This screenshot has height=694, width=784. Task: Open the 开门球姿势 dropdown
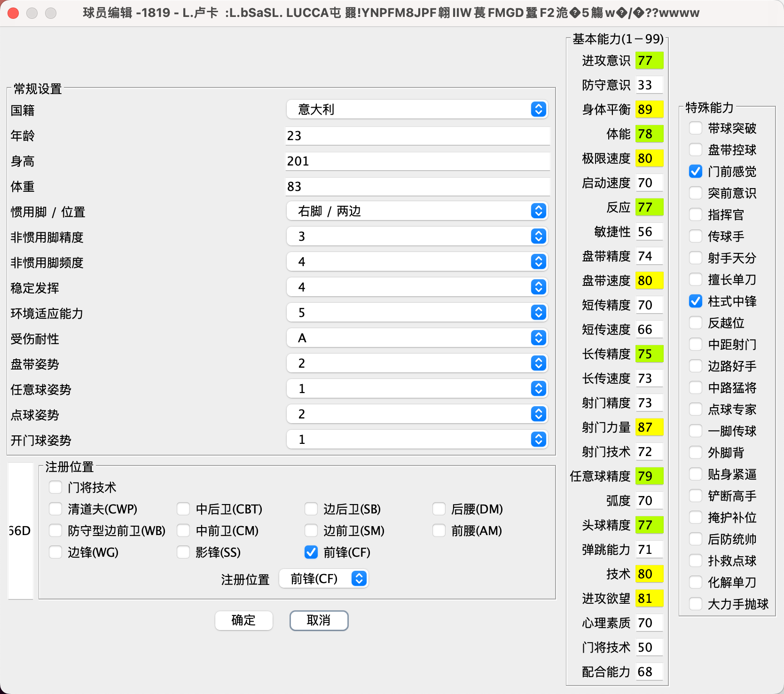click(417, 440)
